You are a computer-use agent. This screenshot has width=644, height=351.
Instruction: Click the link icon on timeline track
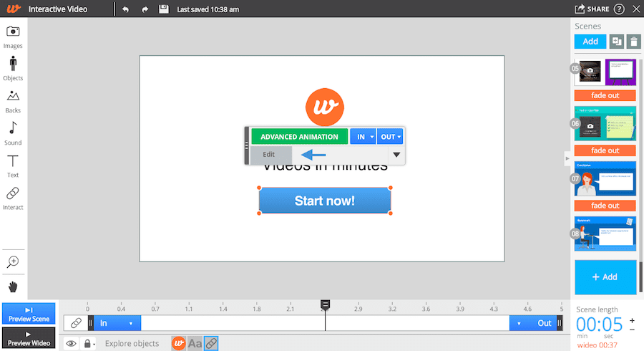click(x=76, y=323)
